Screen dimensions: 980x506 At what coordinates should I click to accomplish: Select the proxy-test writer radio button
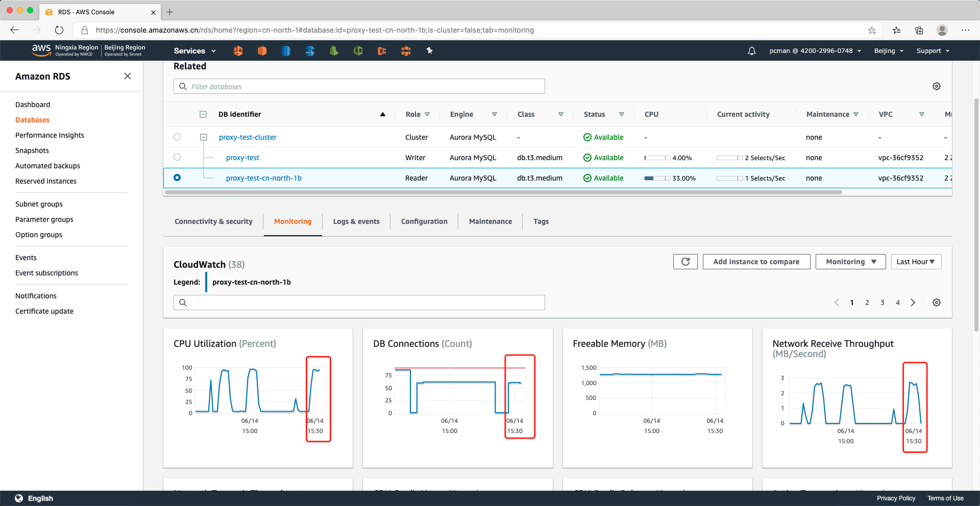177,157
